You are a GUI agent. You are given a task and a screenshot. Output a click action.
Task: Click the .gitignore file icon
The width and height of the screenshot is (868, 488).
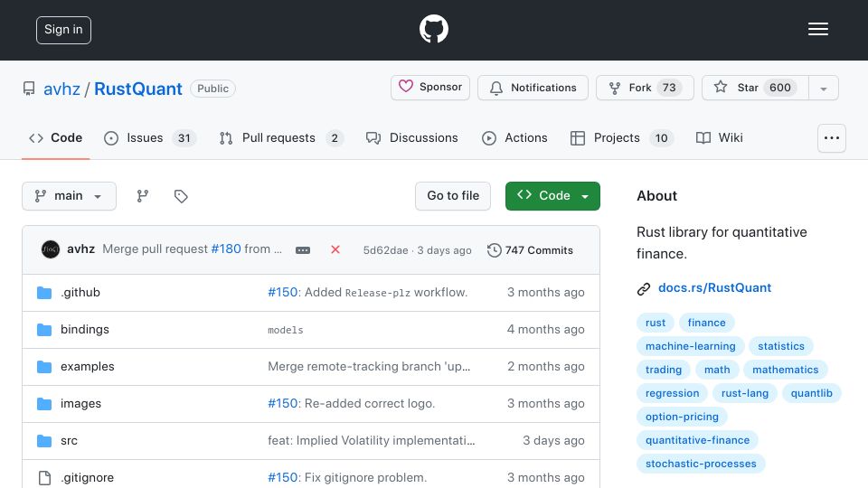44,477
